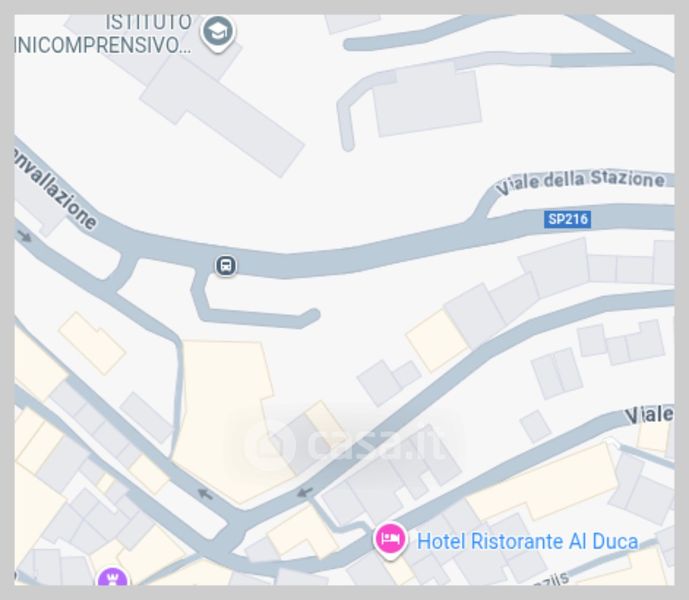Screen dimensions: 689x600
Task: Click the left-pointing one-way arrow left of the junction
Action: 205,494
